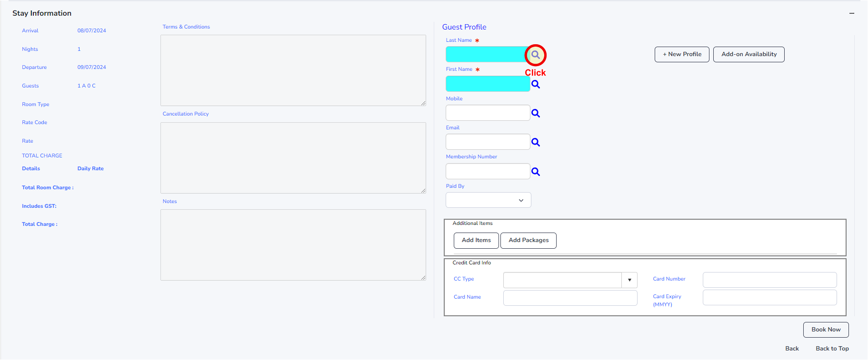This screenshot has height=360, width=868.
Task: Click the Arrival date 08/07/2024
Action: coord(92,30)
